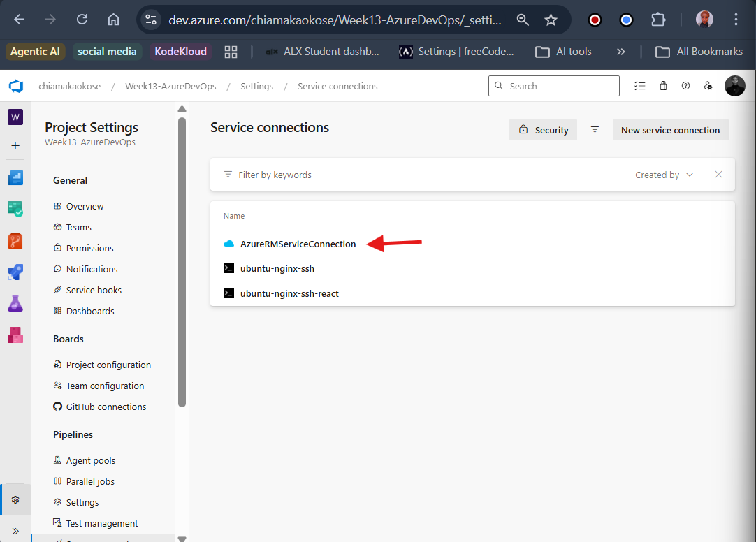The width and height of the screenshot is (756, 542).
Task: Open Agent pools under Pipelines
Action: coord(85,460)
